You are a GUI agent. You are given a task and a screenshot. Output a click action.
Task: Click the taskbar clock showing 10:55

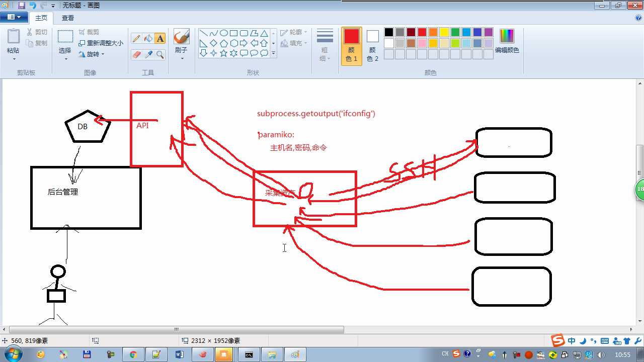click(x=622, y=354)
